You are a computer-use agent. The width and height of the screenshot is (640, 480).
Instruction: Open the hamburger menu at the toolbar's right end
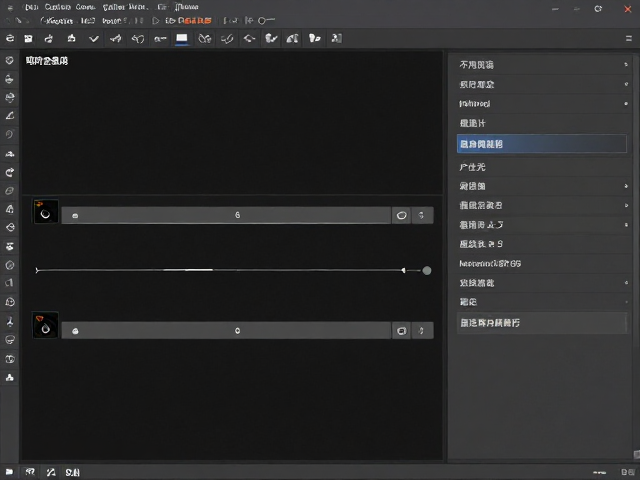tap(629, 38)
